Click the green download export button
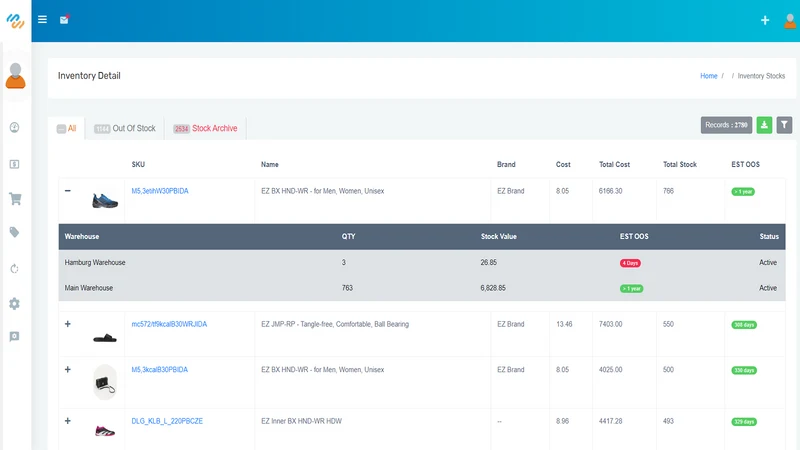This screenshot has width=800, height=450. point(764,125)
